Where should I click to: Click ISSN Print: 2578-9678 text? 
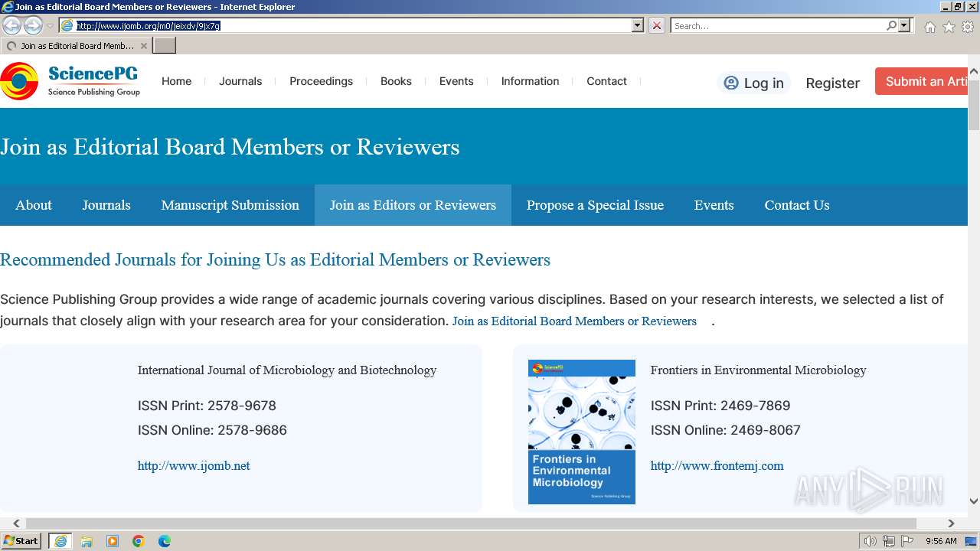[207, 406]
